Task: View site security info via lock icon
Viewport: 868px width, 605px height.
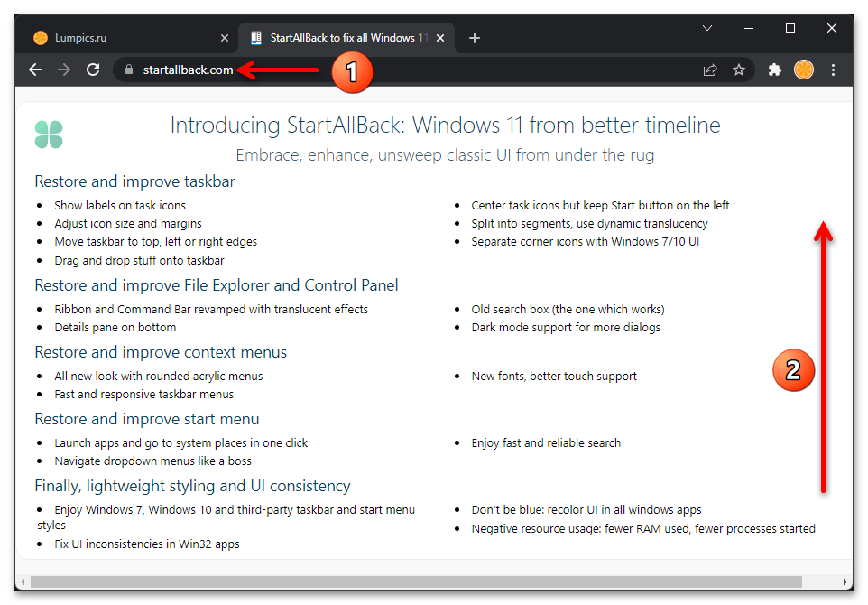Action: tap(129, 70)
